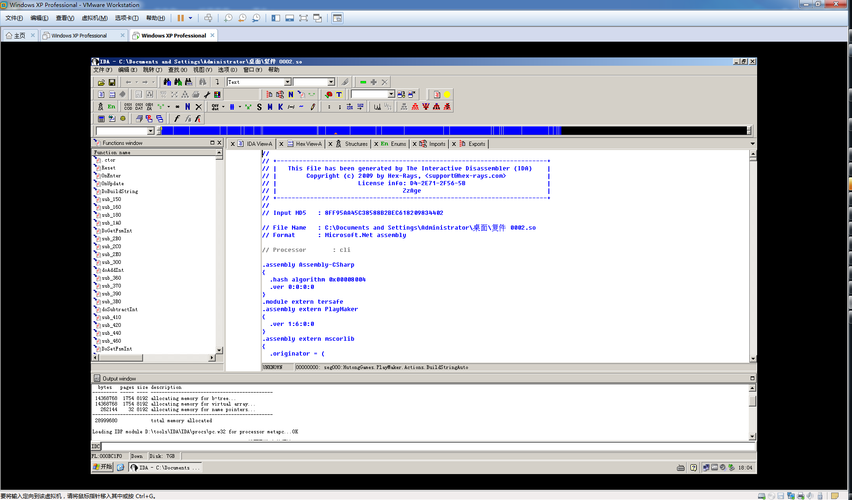Click the blue T icon on yellow background
Image resolution: width=852 pixels, height=500 pixels.
[339, 95]
